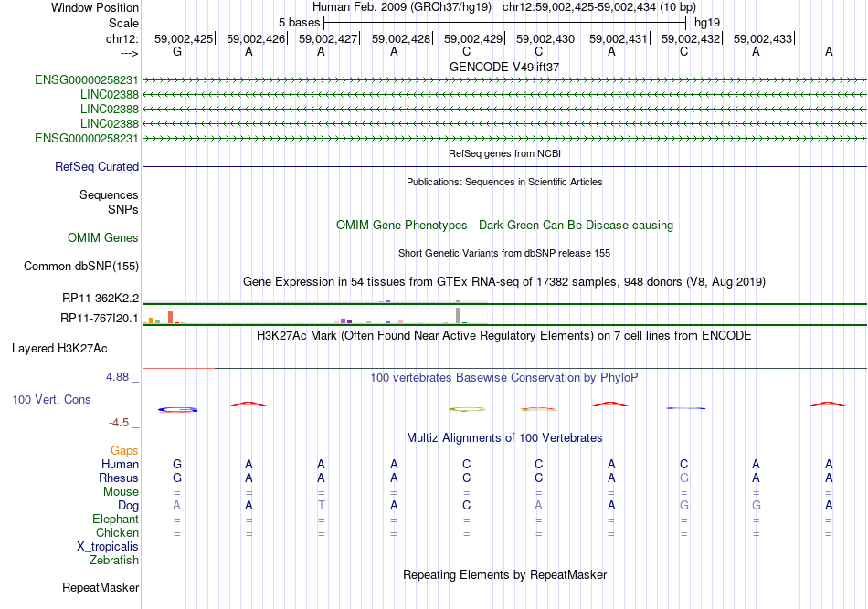The width and height of the screenshot is (868, 609).
Task: Open the H3K27Ac Mark ENCODE track title
Action: [504, 336]
